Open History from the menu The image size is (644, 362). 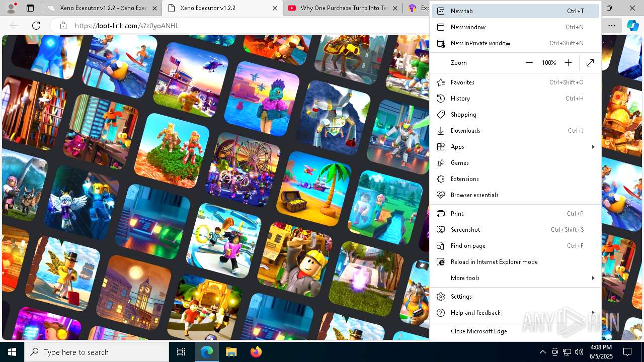tap(516, 99)
